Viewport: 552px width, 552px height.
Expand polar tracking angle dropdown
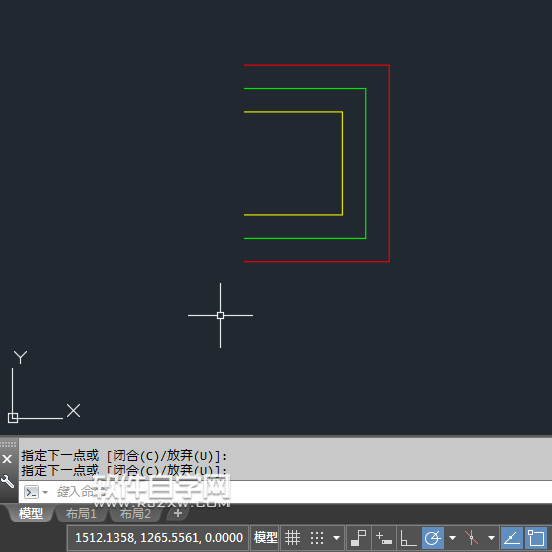(453, 538)
